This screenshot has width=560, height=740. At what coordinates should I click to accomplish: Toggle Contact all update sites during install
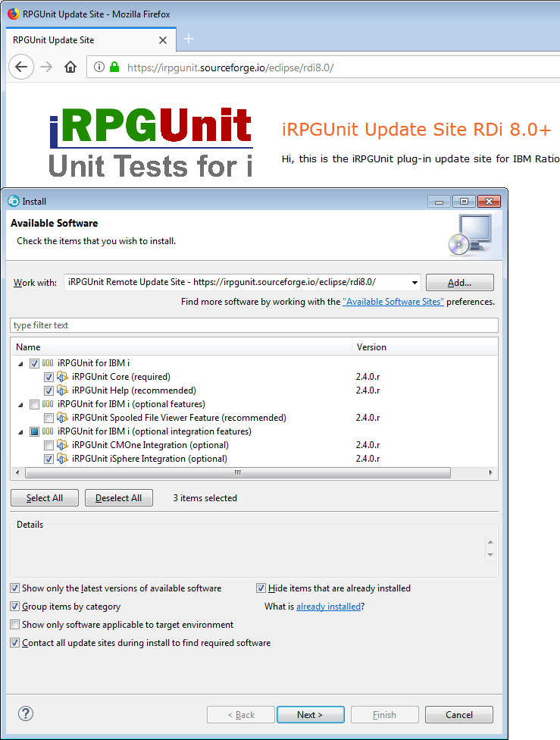(15, 643)
